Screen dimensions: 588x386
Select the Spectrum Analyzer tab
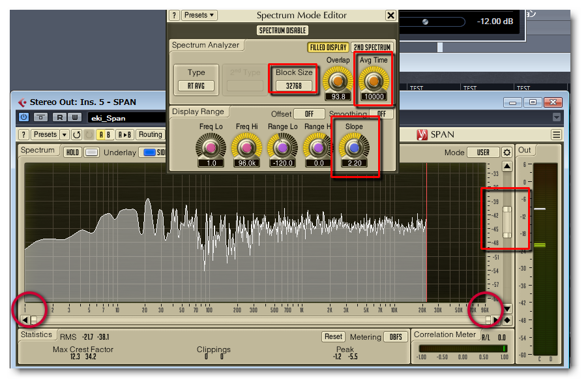click(205, 45)
